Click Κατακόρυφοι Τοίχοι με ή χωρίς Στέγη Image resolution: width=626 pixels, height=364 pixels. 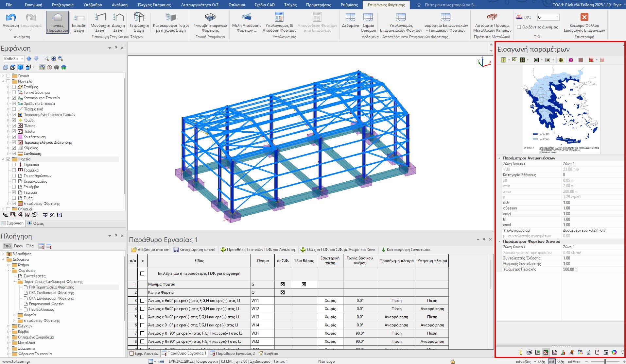pyautogui.click(x=171, y=22)
